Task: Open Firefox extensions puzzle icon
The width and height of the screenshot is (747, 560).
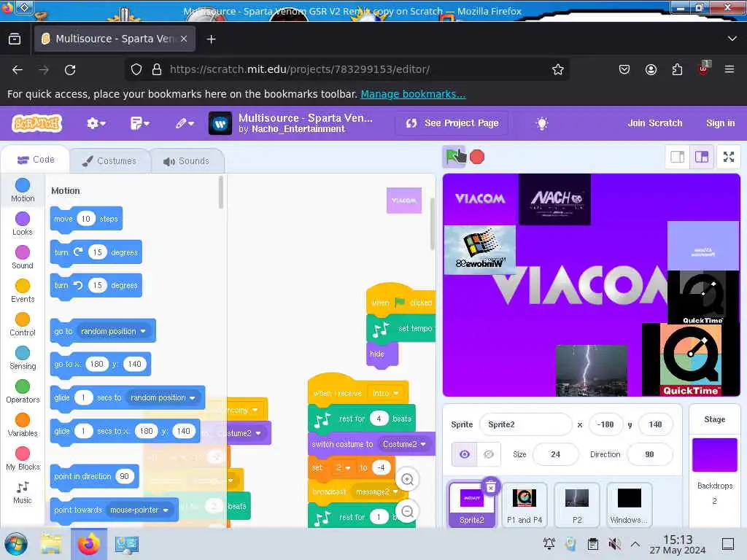Action: click(677, 70)
